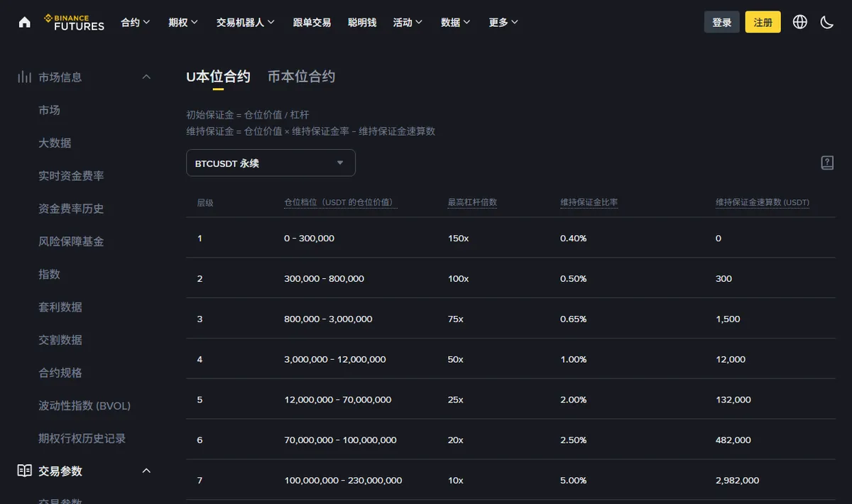Select the 100,000,000 - 230,000,000 bracket cell
Screen dimensions: 852x504
343,481
